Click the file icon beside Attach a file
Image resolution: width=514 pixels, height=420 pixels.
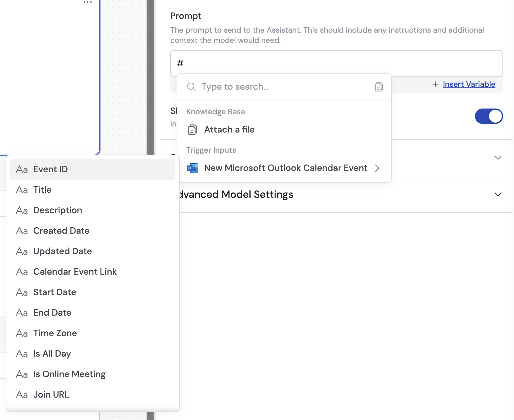point(192,130)
